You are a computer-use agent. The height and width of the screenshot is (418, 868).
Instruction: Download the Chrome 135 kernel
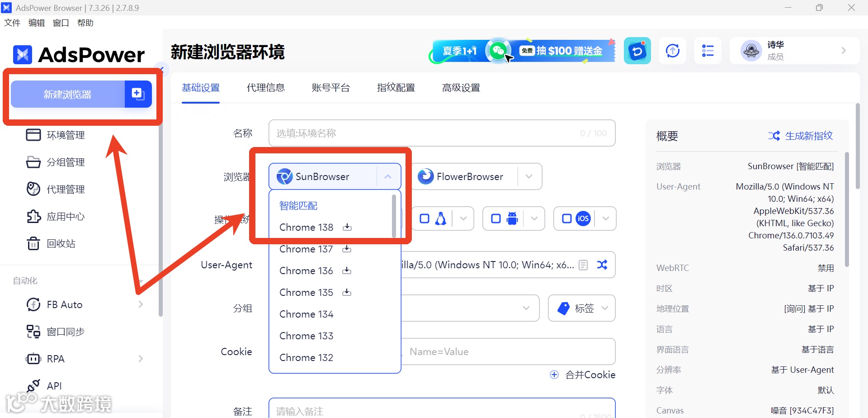click(347, 292)
